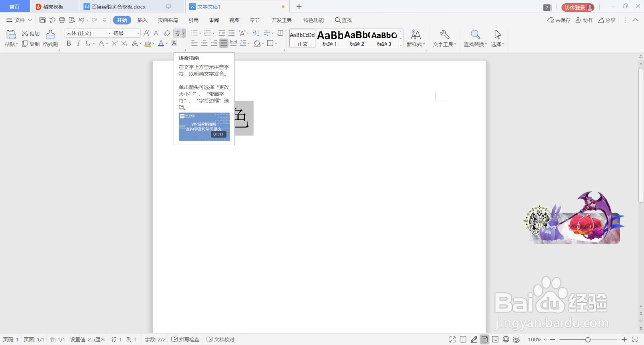This screenshot has height=345, width=644.
Task: Click the text highlight color button
Action: 148,43
